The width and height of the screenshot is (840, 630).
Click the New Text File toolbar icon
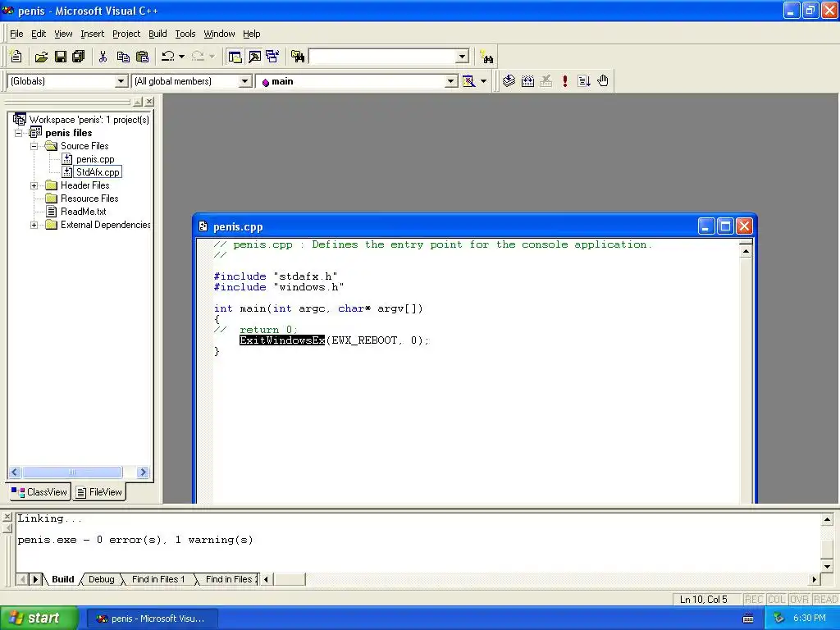[x=16, y=57]
